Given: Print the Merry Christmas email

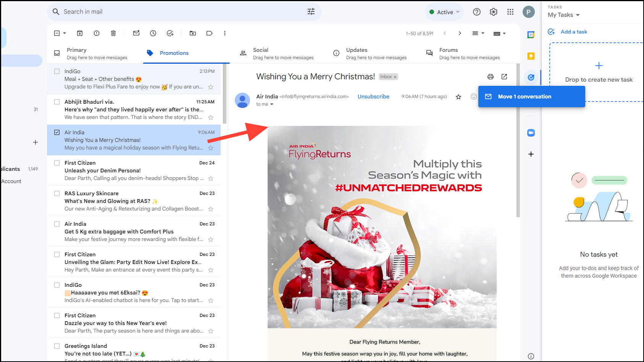Looking at the screenshot, I should [491, 77].
